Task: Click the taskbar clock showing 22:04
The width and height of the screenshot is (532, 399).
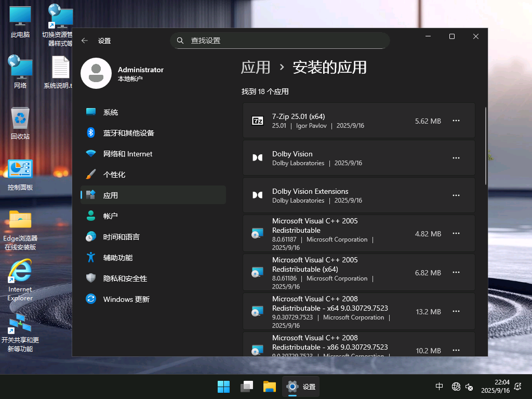Action: [495, 387]
